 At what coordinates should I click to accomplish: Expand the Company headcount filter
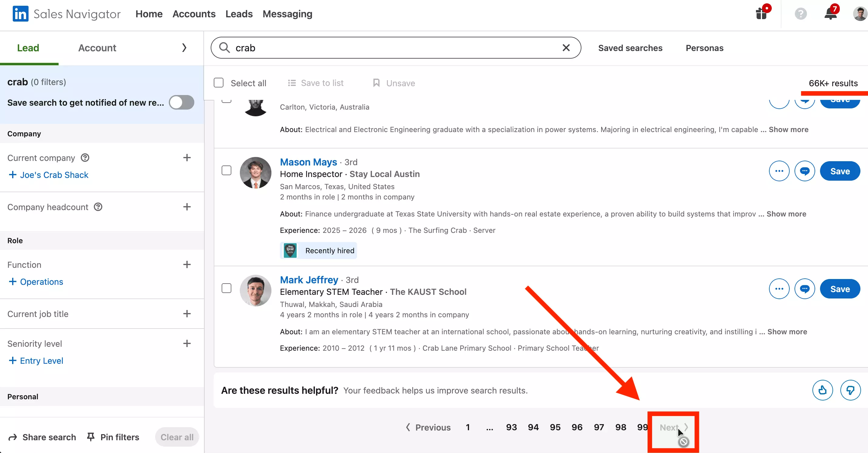click(187, 207)
